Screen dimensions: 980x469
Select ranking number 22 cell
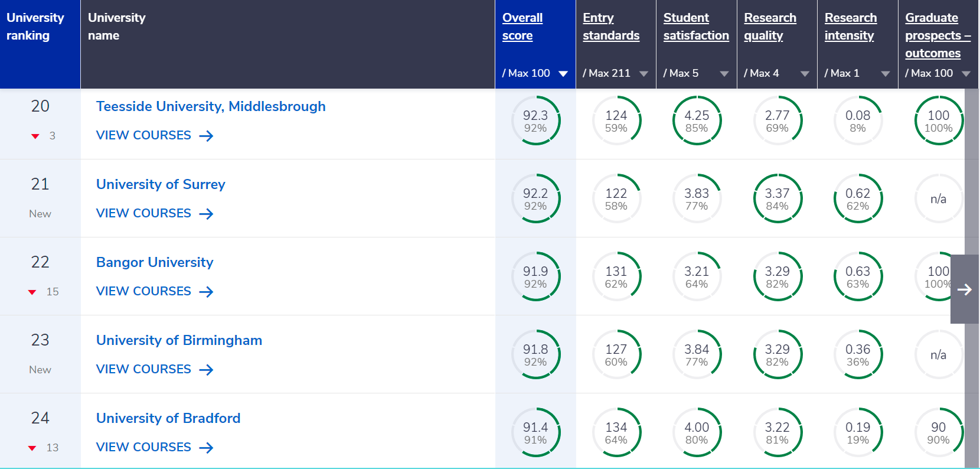coord(40,262)
